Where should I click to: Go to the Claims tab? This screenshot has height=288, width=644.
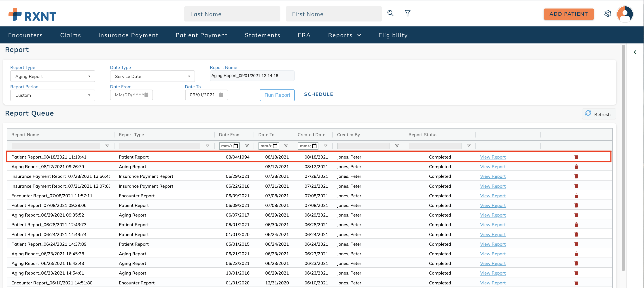tap(70, 35)
